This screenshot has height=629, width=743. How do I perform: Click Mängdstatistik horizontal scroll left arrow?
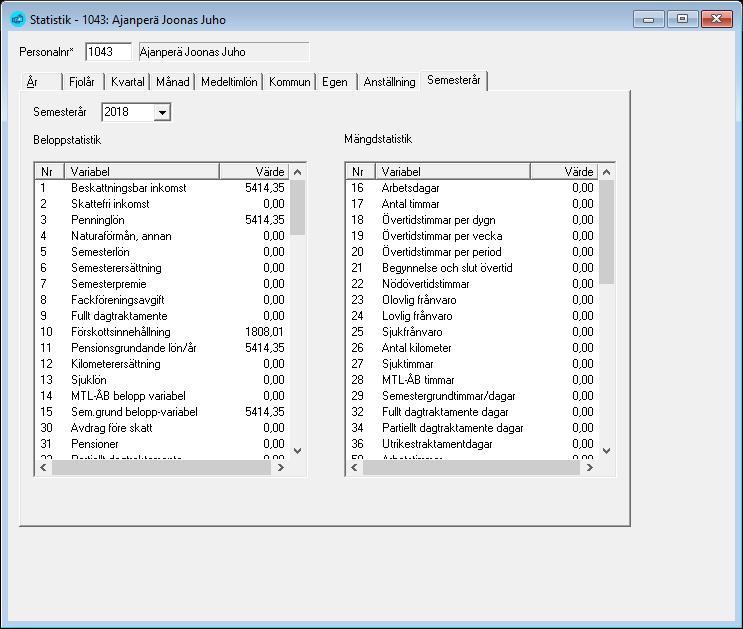coord(354,468)
